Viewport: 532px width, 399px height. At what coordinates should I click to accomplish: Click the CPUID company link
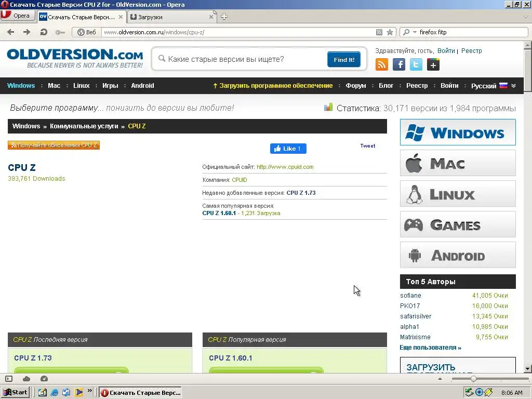tap(240, 180)
